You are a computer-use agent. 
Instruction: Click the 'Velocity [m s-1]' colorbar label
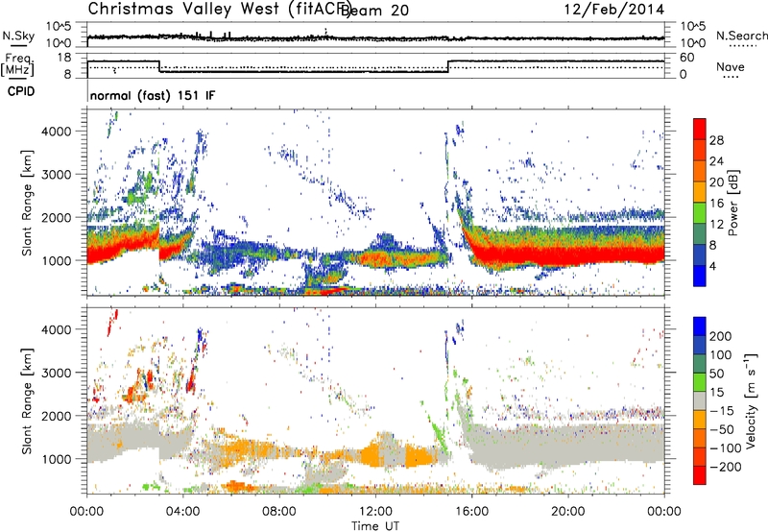[x=751, y=400]
